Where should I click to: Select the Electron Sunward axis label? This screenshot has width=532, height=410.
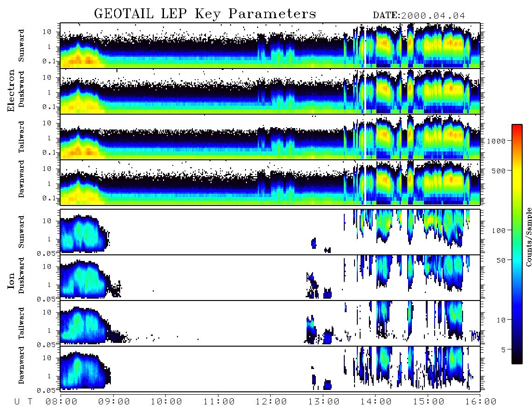click(x=21, y=46)
